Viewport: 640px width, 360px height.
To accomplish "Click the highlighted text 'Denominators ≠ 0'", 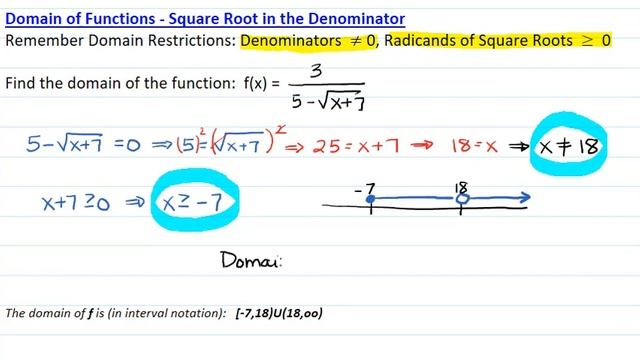I will [308, 41].
